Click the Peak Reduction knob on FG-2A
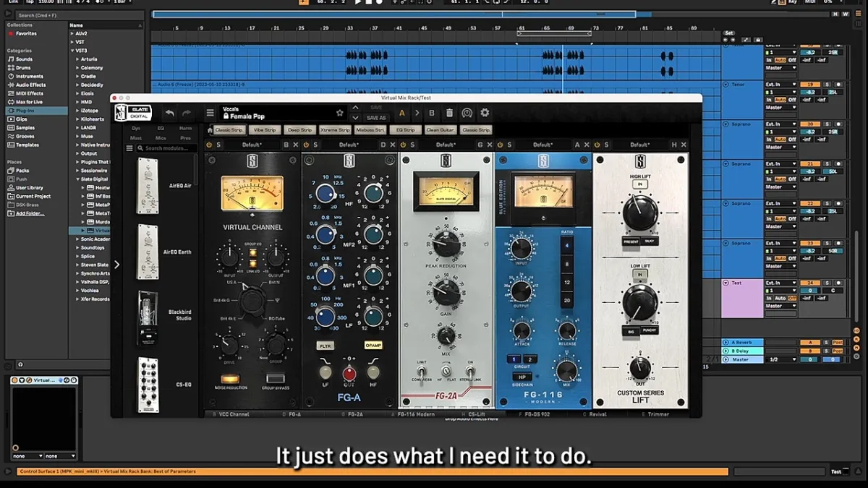Image resolution: width=868 pixels, height=488 pixels. click(446, 244)
